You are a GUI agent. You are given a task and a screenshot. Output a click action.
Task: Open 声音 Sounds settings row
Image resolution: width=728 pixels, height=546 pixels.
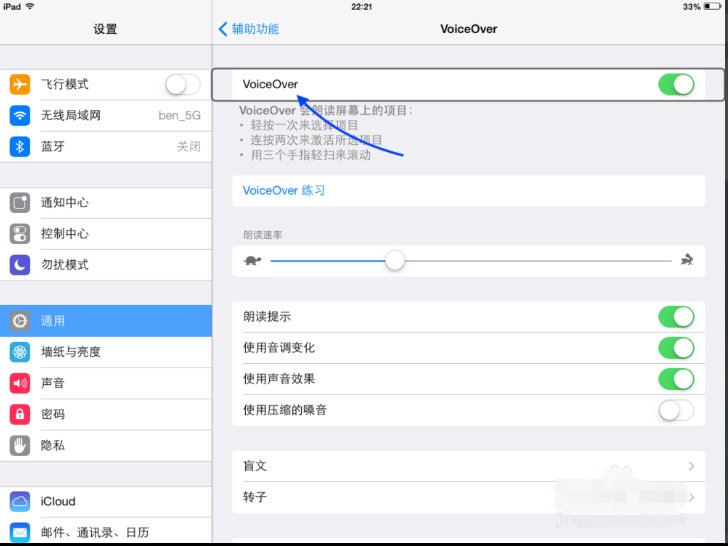coord(106,383)
